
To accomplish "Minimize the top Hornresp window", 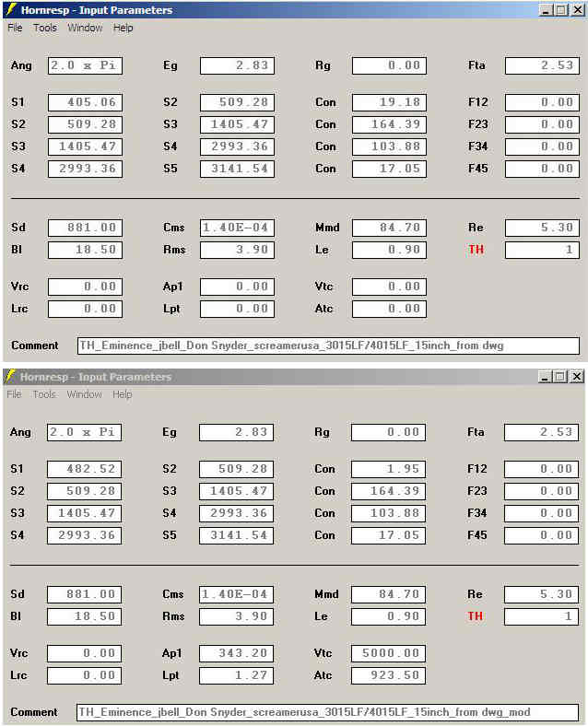I will 546,10.
